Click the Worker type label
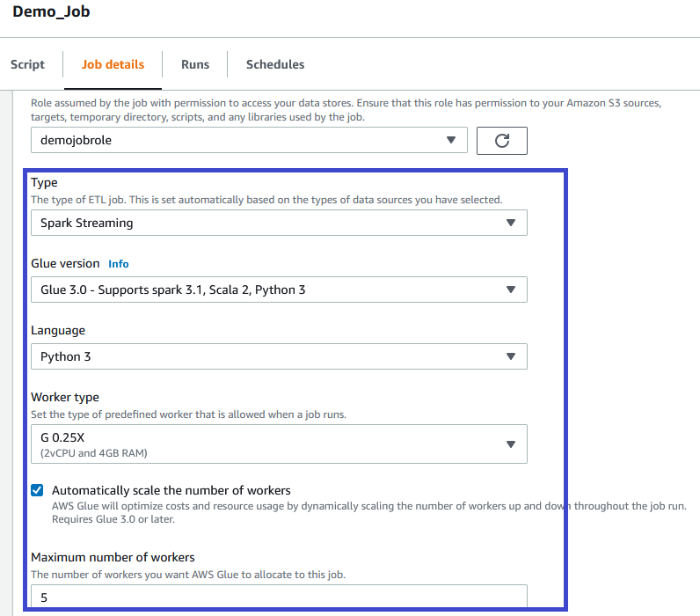This screenshot has height=616, width=700. click(65, 397)
